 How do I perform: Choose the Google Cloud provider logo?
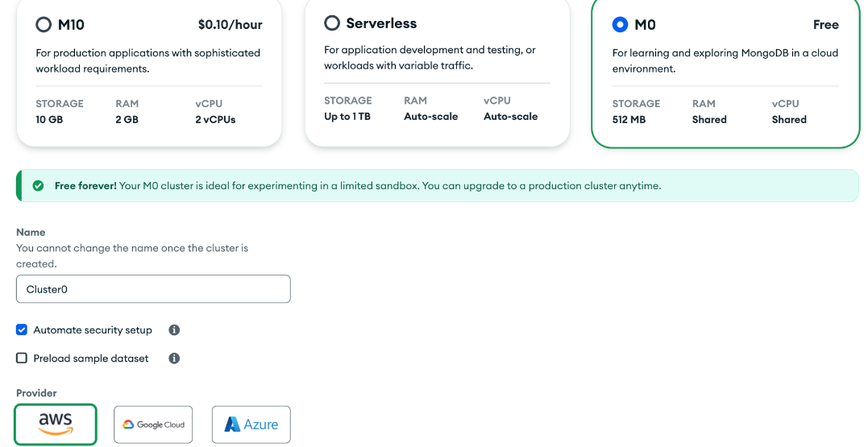[x=153, y=424]
